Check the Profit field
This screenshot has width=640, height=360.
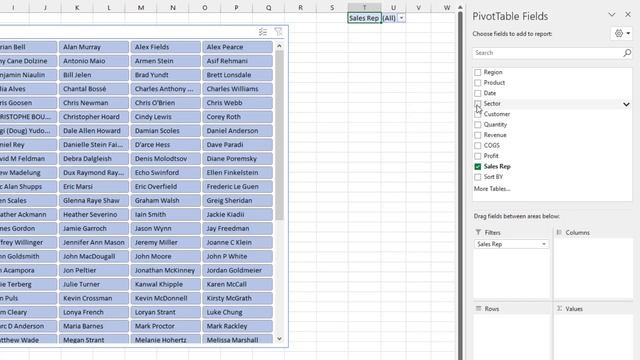(478, 156)
